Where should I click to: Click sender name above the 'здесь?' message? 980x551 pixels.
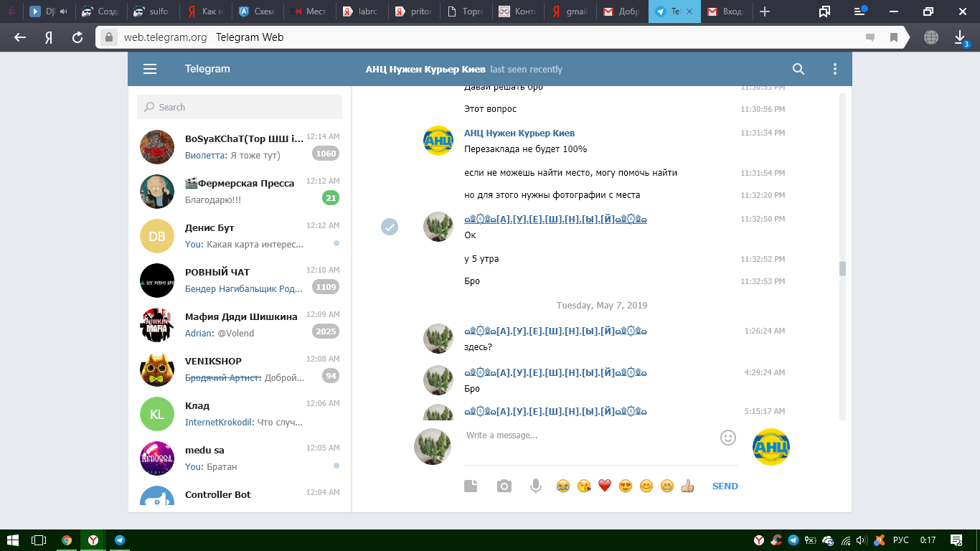pyautogui.click(x=555, y=332)
